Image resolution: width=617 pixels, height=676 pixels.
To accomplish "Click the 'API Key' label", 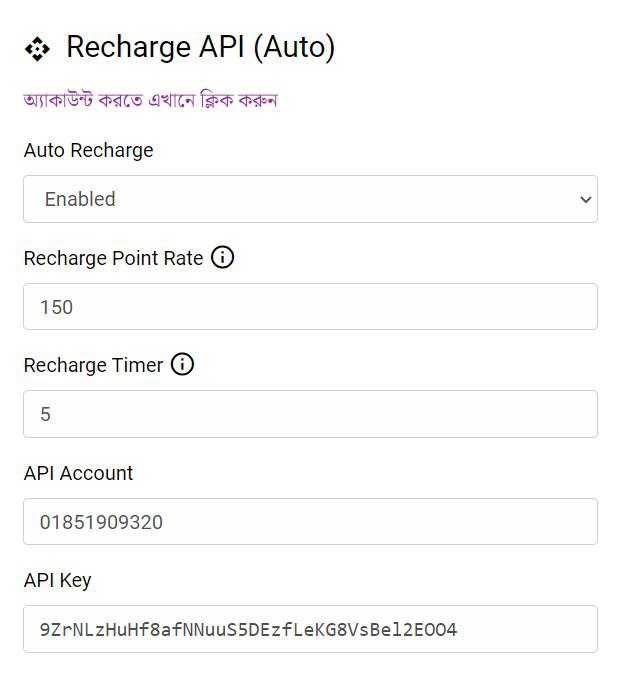I will [57, 580].
